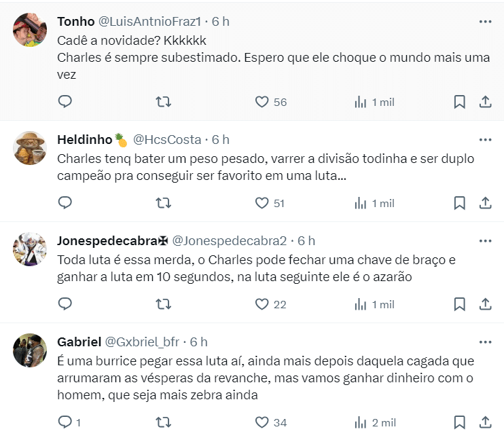The height and width of the screenshot is (440, 504).
Task: Open more options for Tonho's tweet
Action: [485, 22]
